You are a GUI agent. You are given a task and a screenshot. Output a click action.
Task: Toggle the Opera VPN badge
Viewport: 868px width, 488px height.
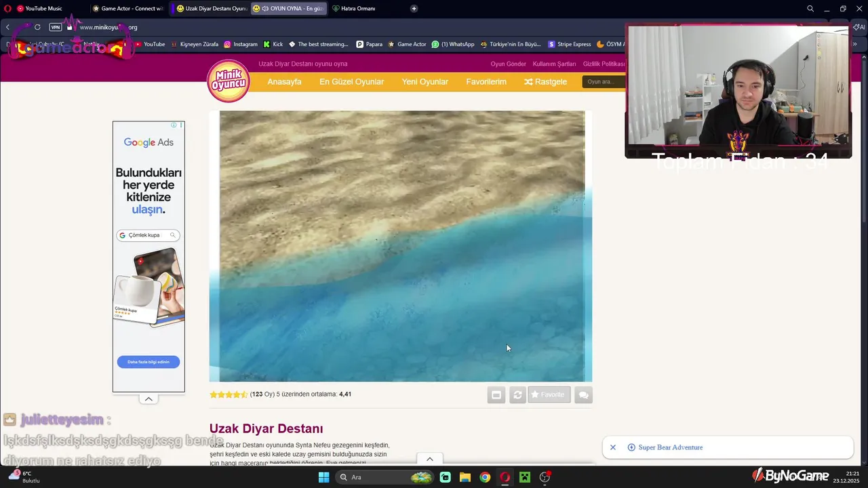coord(56,27)
